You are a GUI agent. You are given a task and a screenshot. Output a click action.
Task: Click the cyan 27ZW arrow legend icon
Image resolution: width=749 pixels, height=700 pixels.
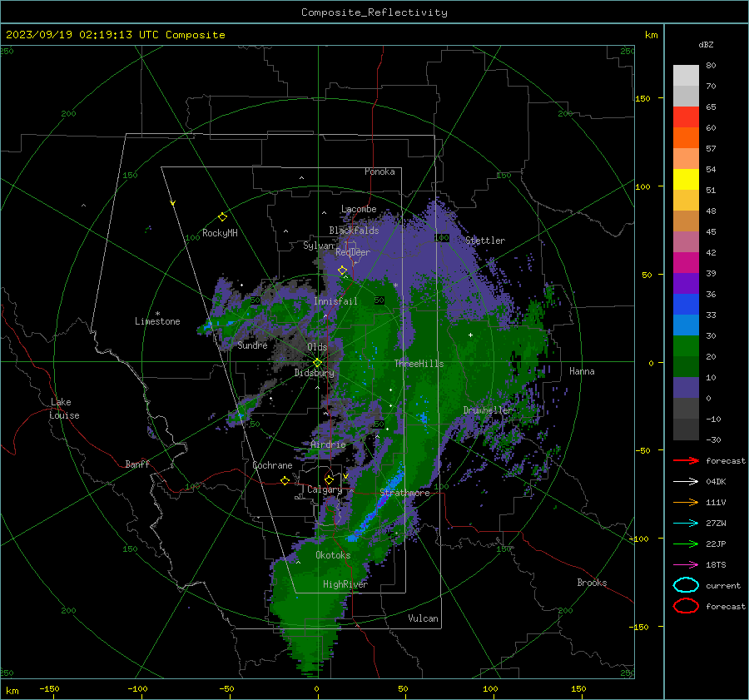click(686, 524)
